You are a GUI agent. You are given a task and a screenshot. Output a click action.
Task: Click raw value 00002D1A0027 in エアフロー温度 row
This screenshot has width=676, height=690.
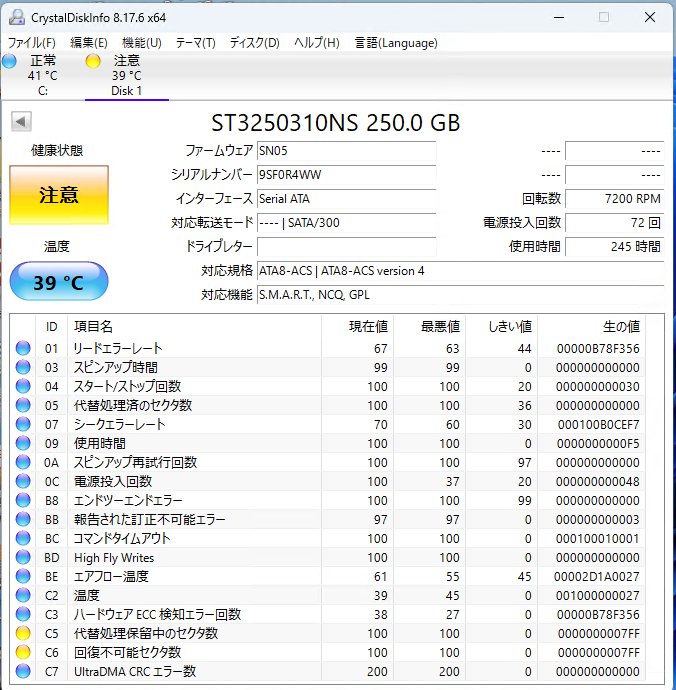pyautogui.click(x=596, y=576)
